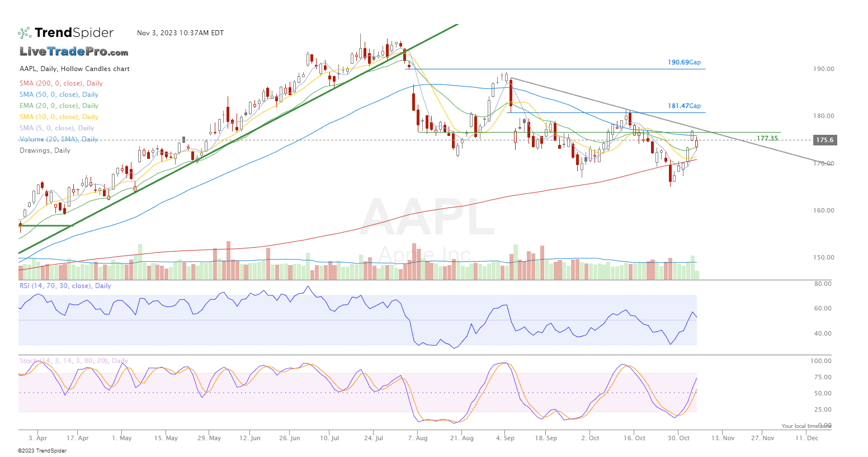Click the 40.00 RSI axis value

(x=823, y=333)
